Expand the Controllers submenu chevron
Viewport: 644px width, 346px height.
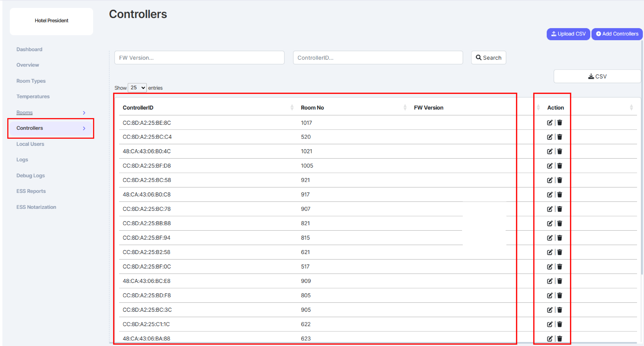(x=84, y=128)
